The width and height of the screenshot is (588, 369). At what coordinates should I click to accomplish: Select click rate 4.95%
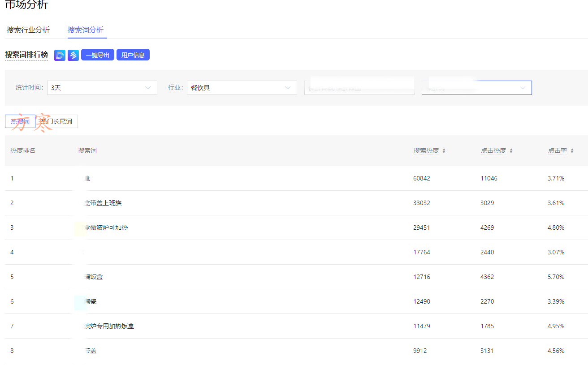coord(556,326)
